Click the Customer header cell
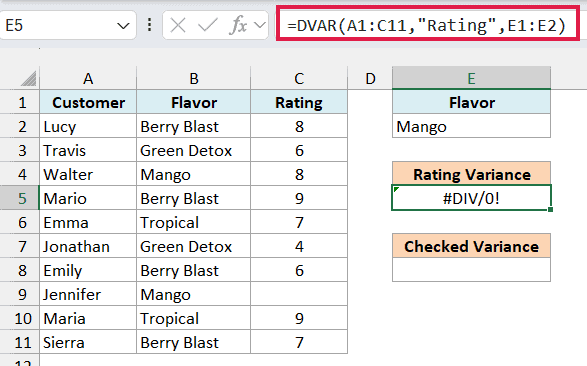This screenshot has width=587, height=366. 88,103
